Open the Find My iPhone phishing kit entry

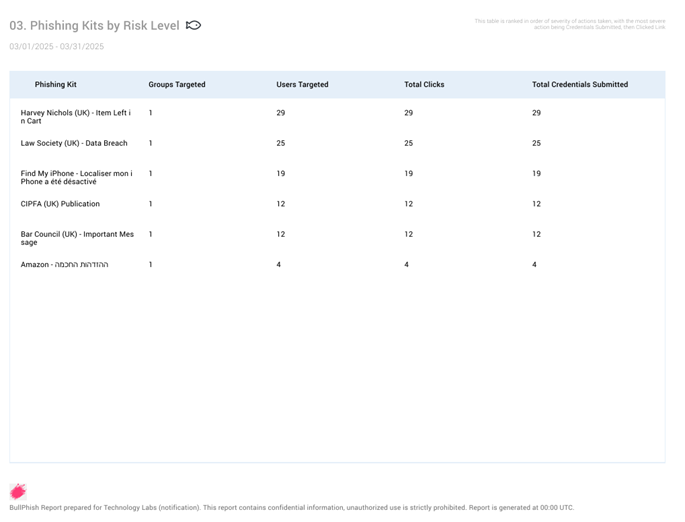point(76,177)
